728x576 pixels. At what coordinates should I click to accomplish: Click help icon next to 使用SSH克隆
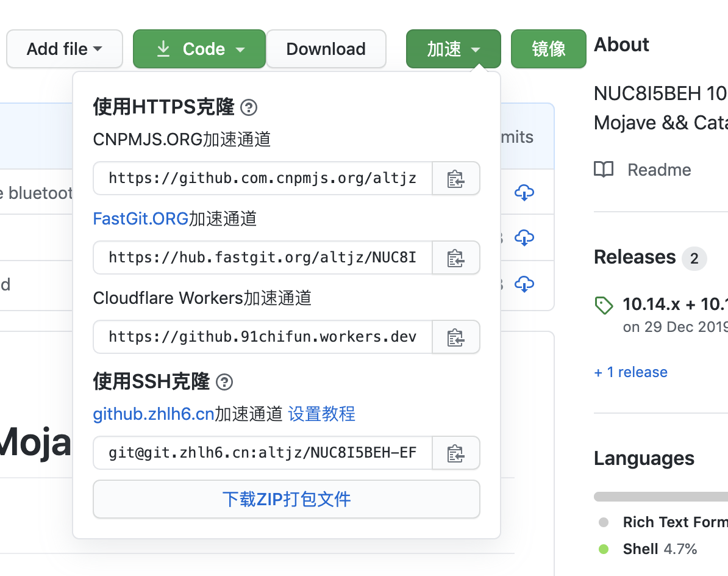[x=224, y=383]
